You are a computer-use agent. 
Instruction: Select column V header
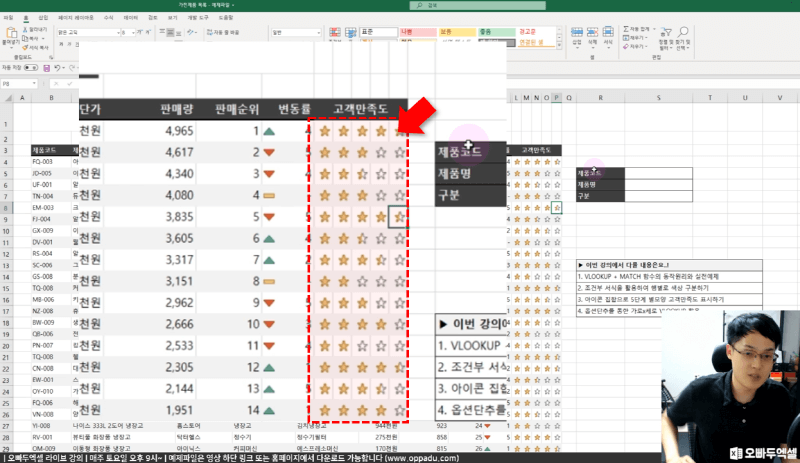click(x=780, y=98)
